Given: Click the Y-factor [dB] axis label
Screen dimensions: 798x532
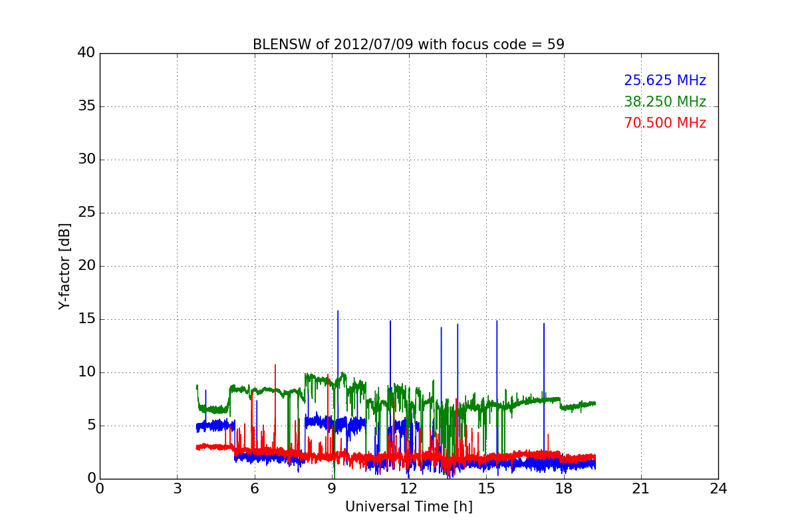Looking at the screenshot, I should [65, 266].
